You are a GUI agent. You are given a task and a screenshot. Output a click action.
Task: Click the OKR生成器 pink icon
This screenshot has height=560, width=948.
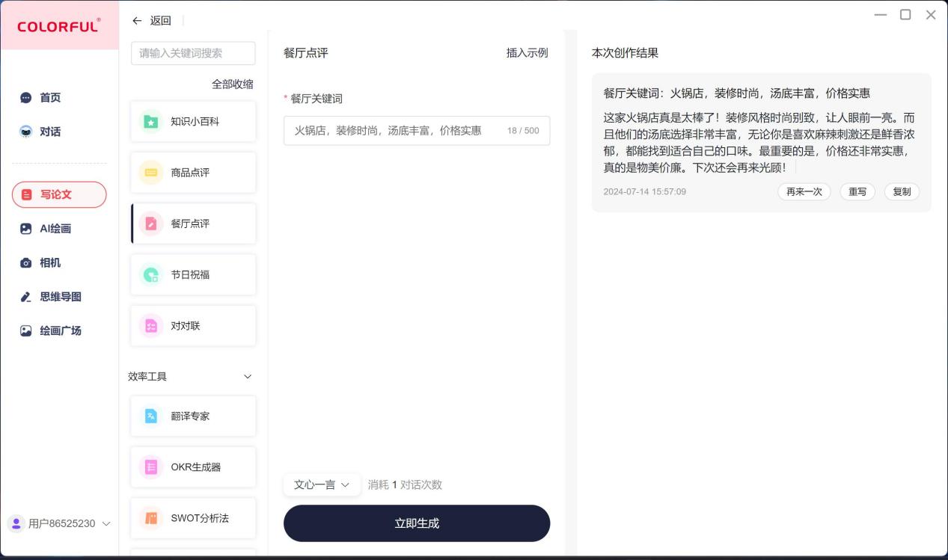pos(151,467)
